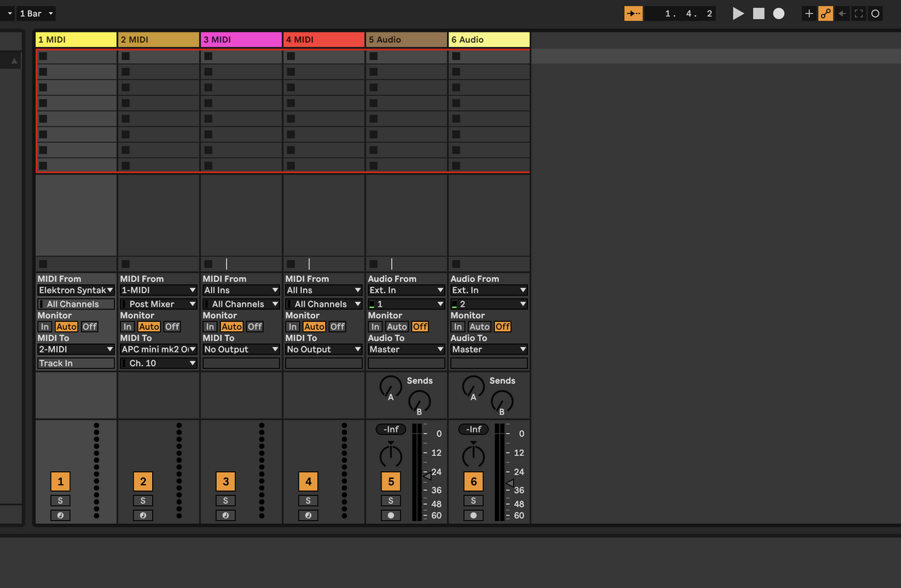The width and height of the screenshot is (901, 588).
Task: Arm track 6 Audio for recording
Action: [473, 516]
